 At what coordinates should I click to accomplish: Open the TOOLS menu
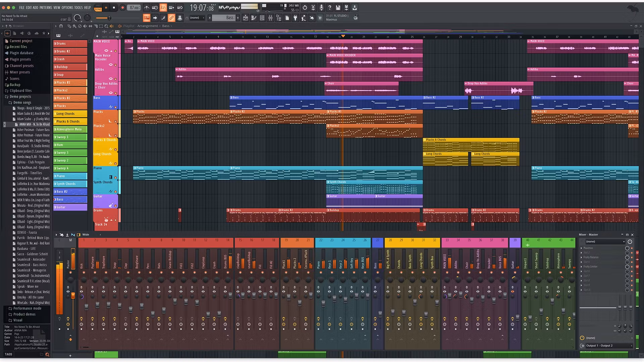78,7
